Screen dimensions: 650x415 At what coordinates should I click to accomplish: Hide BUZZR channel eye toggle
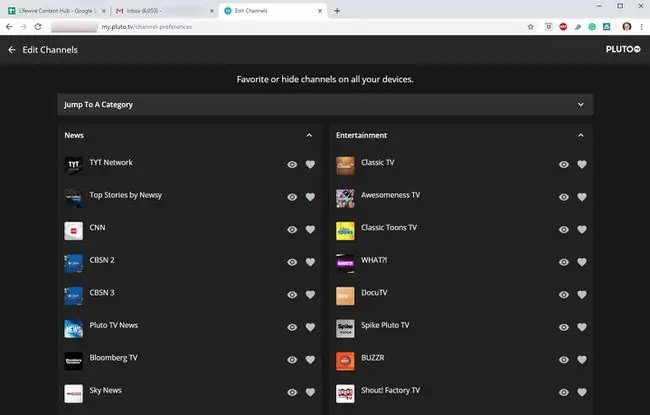tap(564, 360)
